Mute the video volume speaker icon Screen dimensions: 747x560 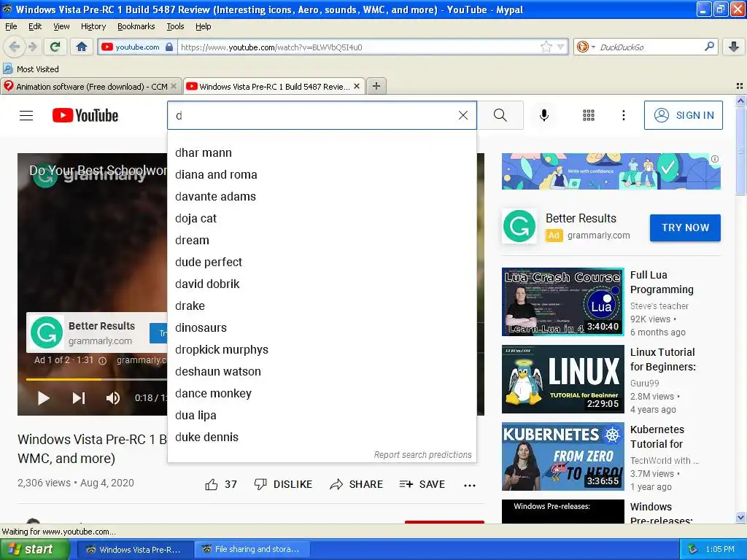pos(112,398)
